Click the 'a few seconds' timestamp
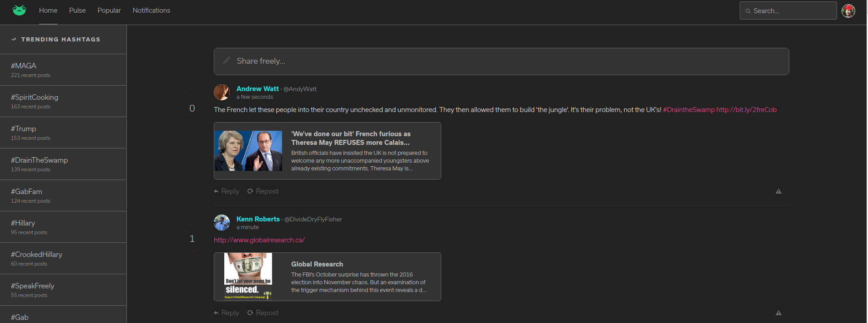 [255, 97]
